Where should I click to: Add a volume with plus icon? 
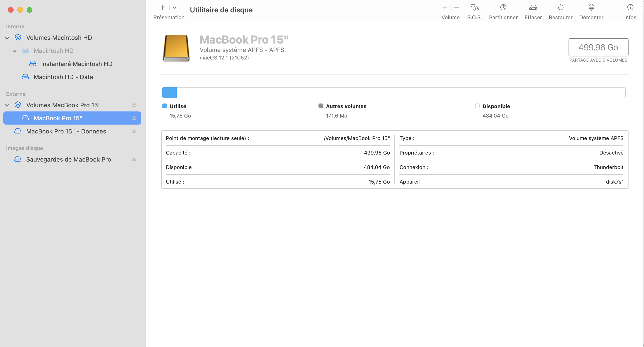445,7
